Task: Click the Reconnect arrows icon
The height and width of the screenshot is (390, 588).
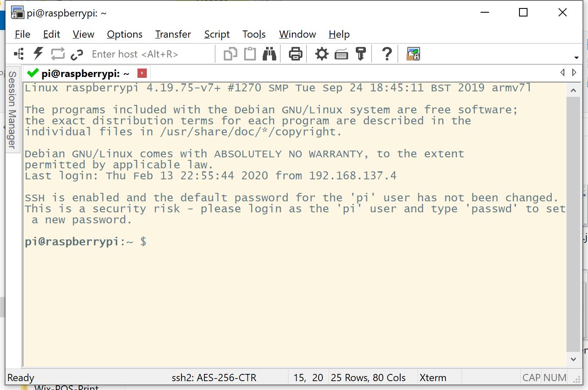Action: [x=58, y=54]
